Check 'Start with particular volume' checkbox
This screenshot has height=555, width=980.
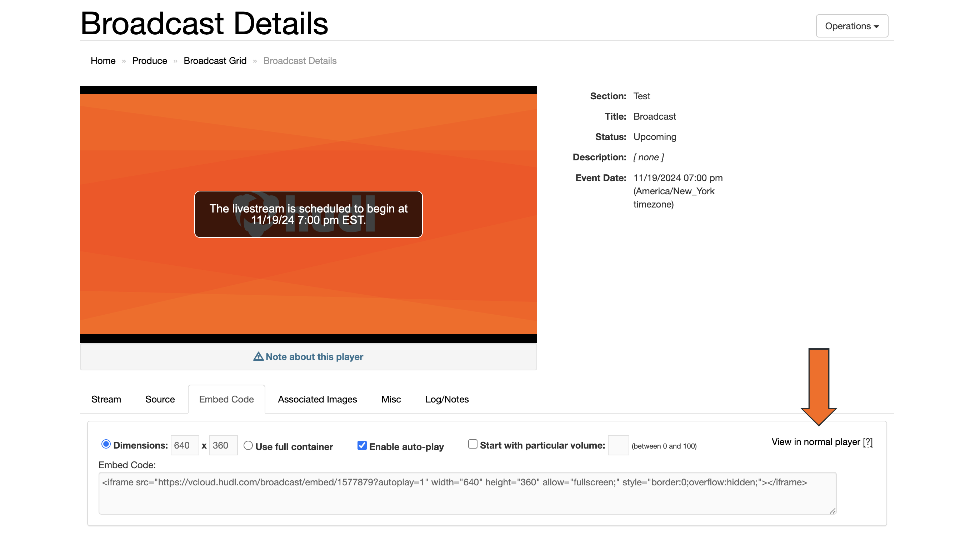[x=472, y=444]
